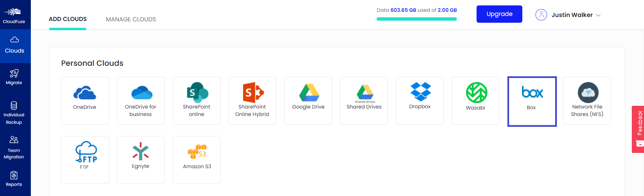
Task: Choose the Shared Drives cloud
Action: pyautogui.click(x=364, y=101)
